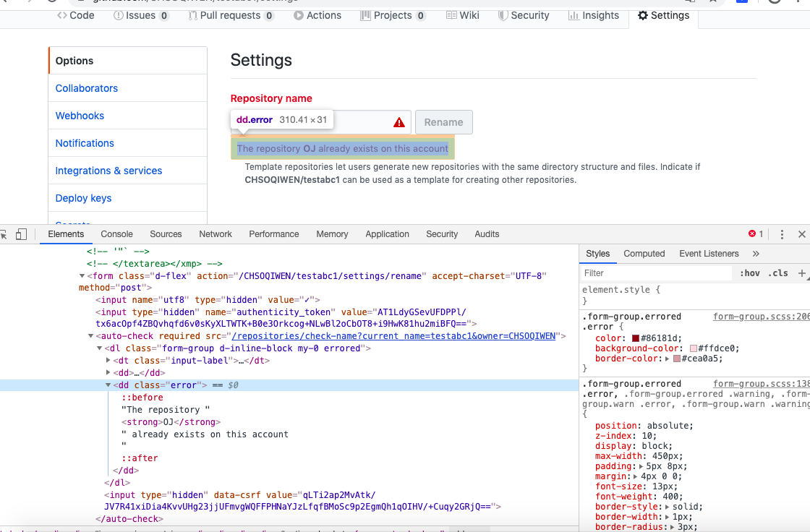
Task: Click the Settings gear icon tab
Action: (x=663, y=15)
